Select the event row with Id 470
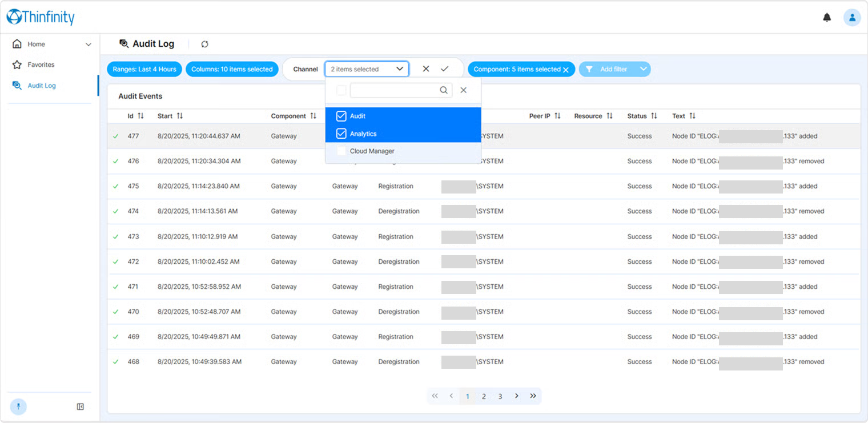This screenshot has width=868, height=423. click(483, 312)
